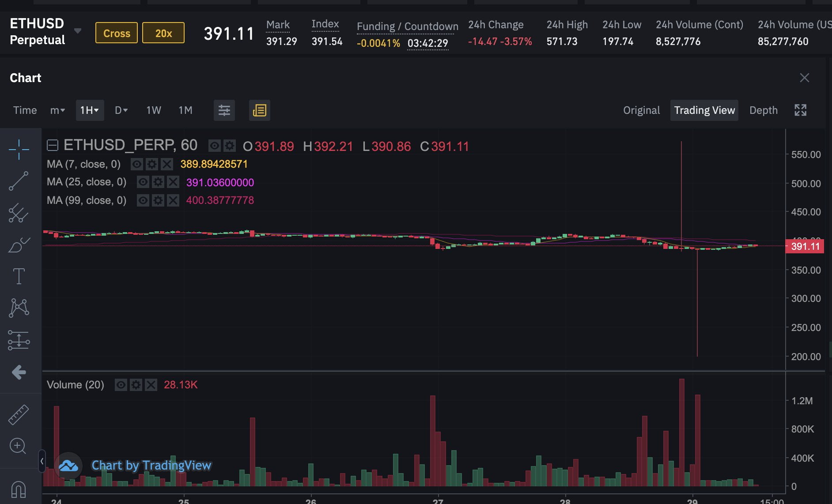Hide the Volume indicator with eye icon
The width and height of the screenshot is (832, 504).
[x=121, y=385]
